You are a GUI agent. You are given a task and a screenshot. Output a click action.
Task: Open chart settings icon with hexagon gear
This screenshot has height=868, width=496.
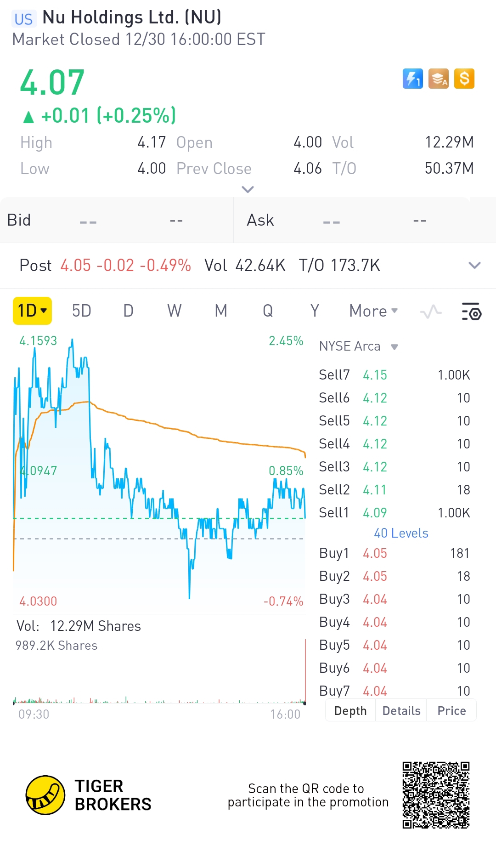coord(471,312)
